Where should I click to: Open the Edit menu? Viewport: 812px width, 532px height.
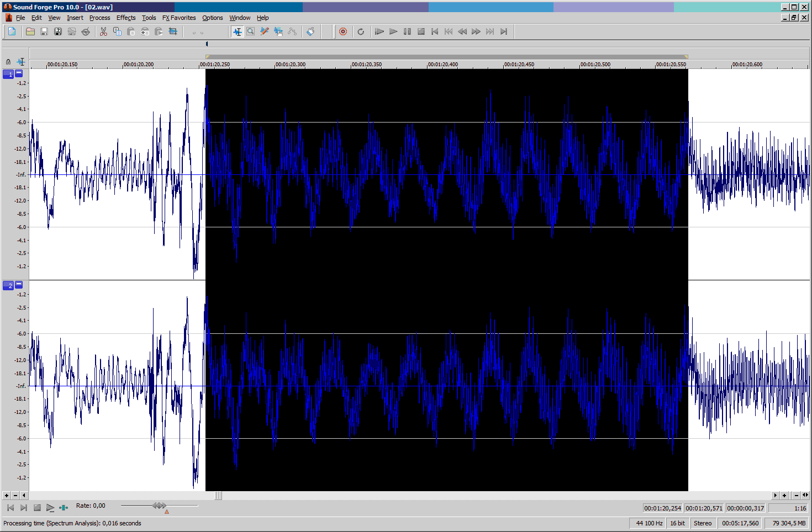tap(36, 18)
